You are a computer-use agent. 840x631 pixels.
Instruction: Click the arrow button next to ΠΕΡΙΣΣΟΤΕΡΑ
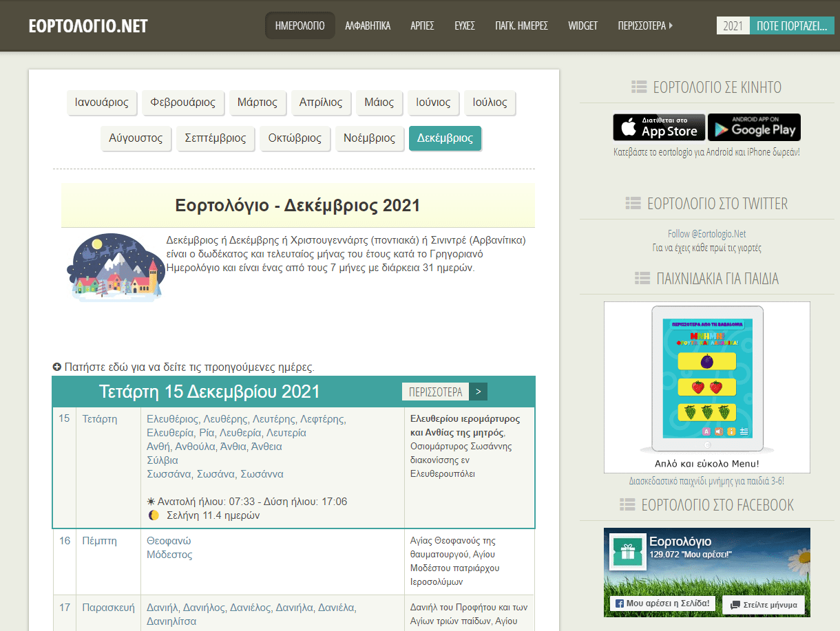(479, 392)
